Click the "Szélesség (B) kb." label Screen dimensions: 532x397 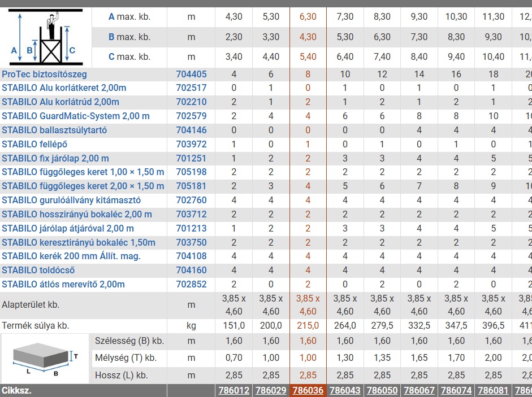(129, 341)
